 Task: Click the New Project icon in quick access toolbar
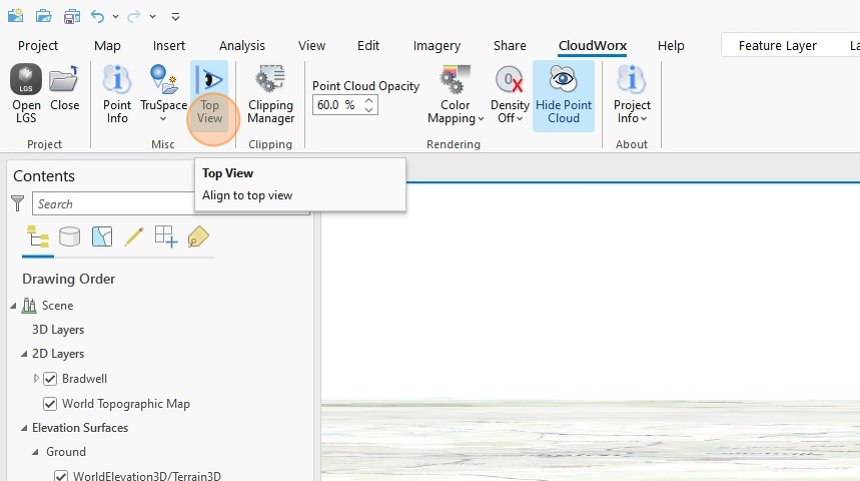pos(15,16)
